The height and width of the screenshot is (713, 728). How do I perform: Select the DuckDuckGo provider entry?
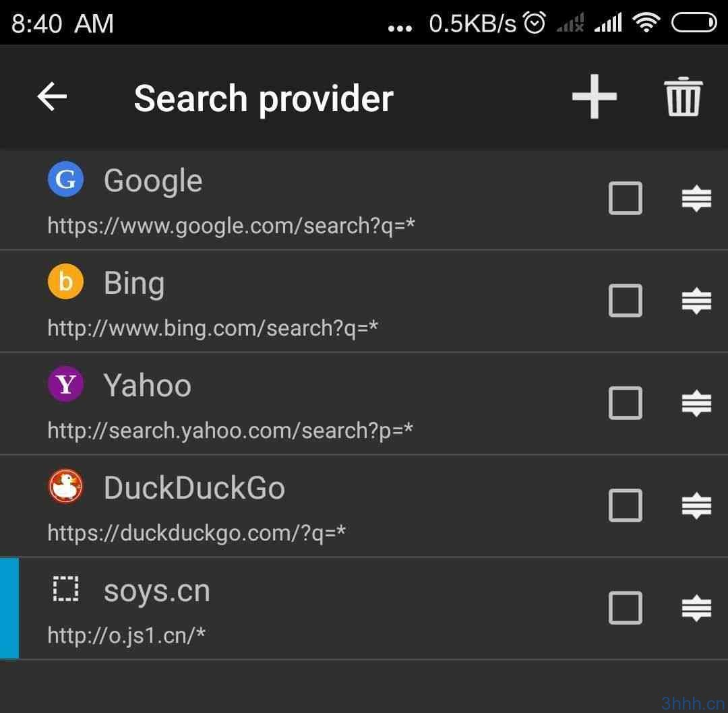pyautogui.click(x=194, y=488)
